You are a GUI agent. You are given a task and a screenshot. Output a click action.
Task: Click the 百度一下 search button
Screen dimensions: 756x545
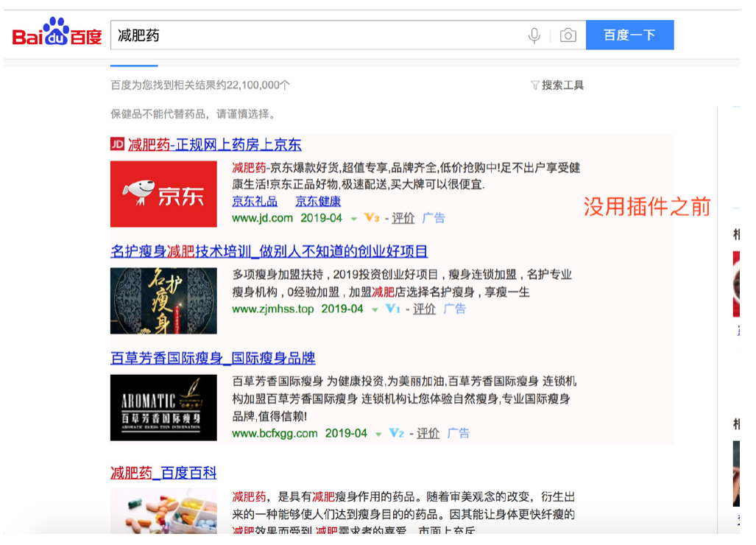click(x=630, y=34)
